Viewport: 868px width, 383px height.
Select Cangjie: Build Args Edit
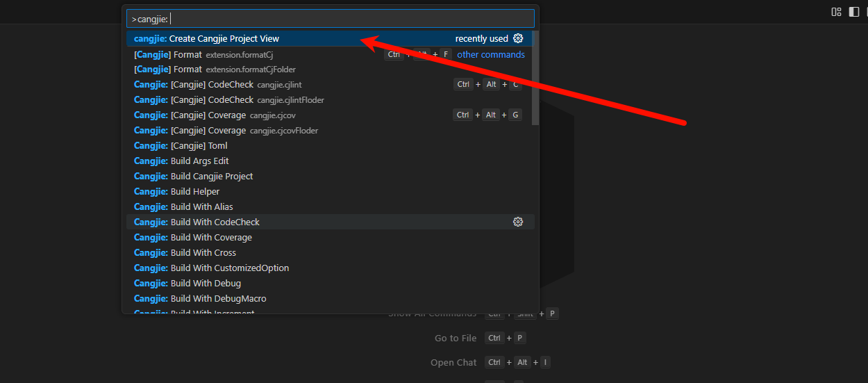click(x=331, y=161)
